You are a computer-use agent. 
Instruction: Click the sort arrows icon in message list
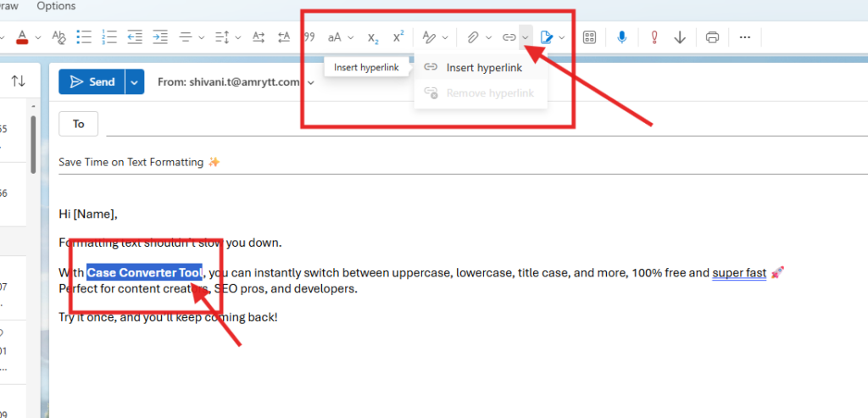19,81
